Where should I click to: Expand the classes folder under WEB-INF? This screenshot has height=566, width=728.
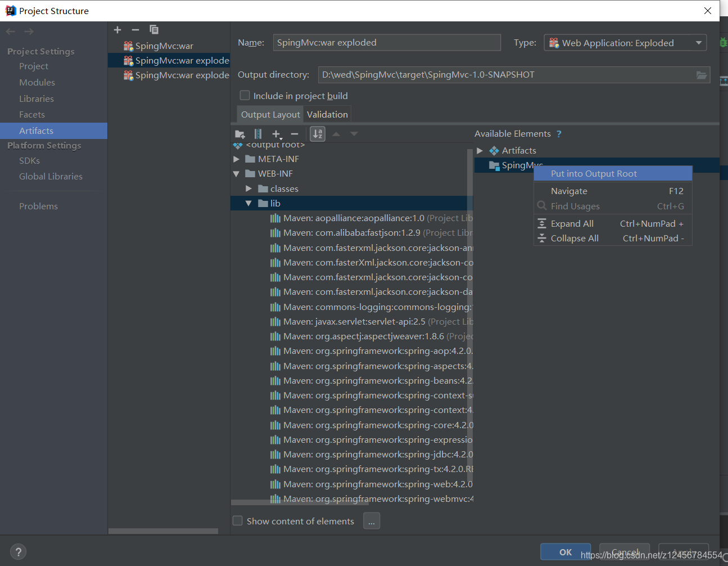click(248, 188)
